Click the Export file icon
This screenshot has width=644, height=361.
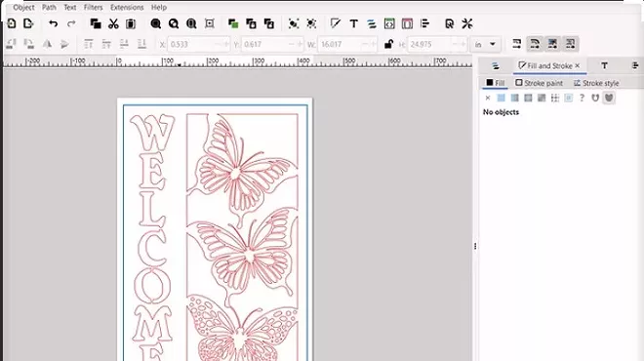click(x=28, y=23)
